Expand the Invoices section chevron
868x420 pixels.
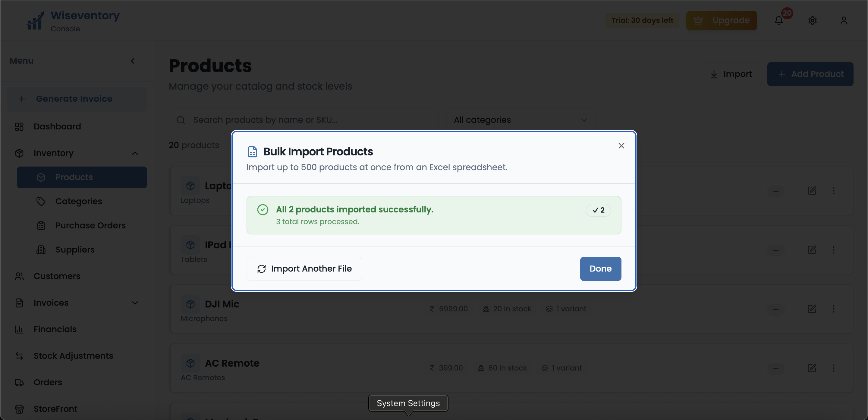(x=135, y=303)
